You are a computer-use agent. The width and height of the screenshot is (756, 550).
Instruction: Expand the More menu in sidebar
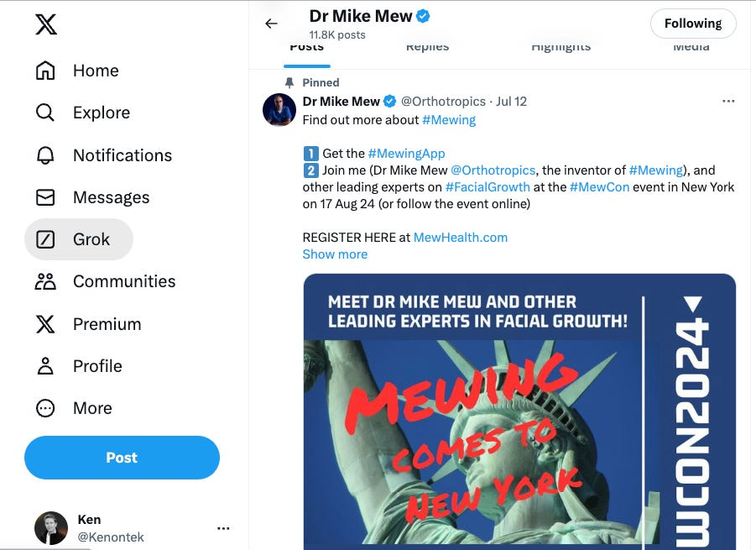coord(45,408)
